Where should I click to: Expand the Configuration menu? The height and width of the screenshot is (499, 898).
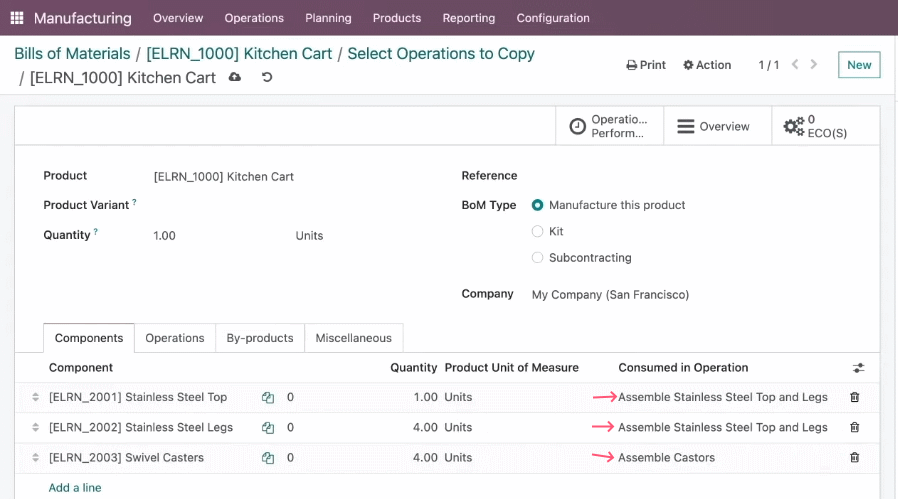553,18
